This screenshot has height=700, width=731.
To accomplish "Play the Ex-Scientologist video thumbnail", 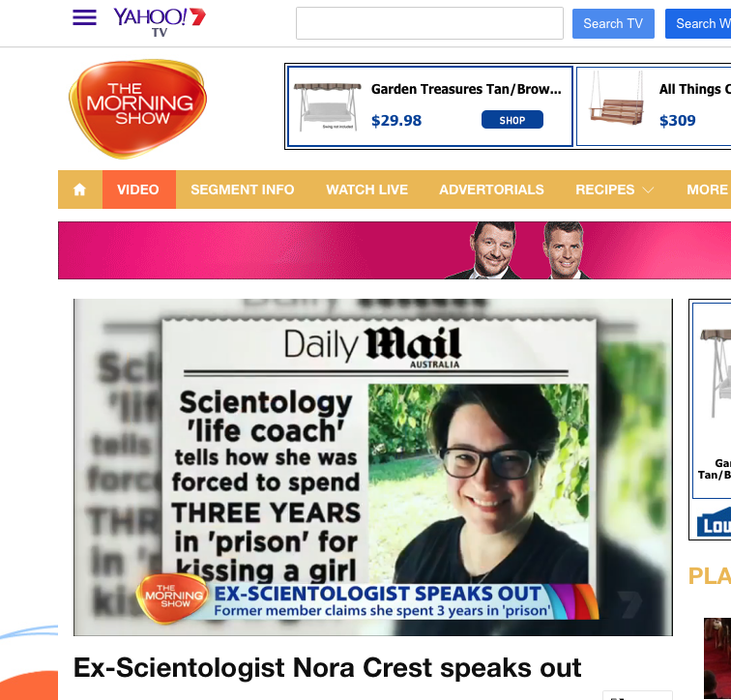I will click(373, 467).
